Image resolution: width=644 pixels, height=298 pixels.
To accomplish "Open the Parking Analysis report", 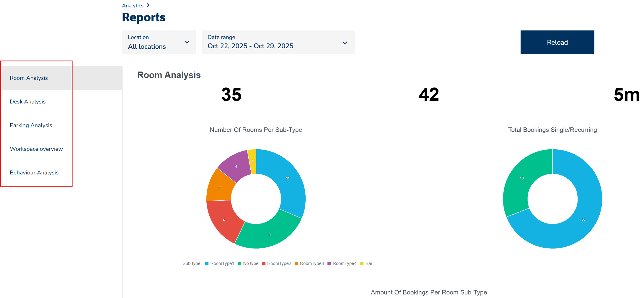I will [x=31, y=125].
